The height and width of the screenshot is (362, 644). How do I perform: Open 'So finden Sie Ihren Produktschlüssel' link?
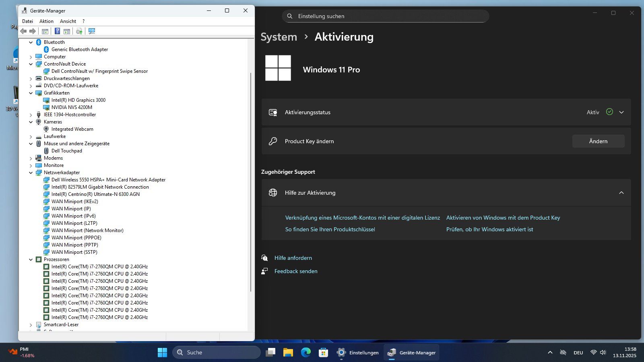point(330,229)
